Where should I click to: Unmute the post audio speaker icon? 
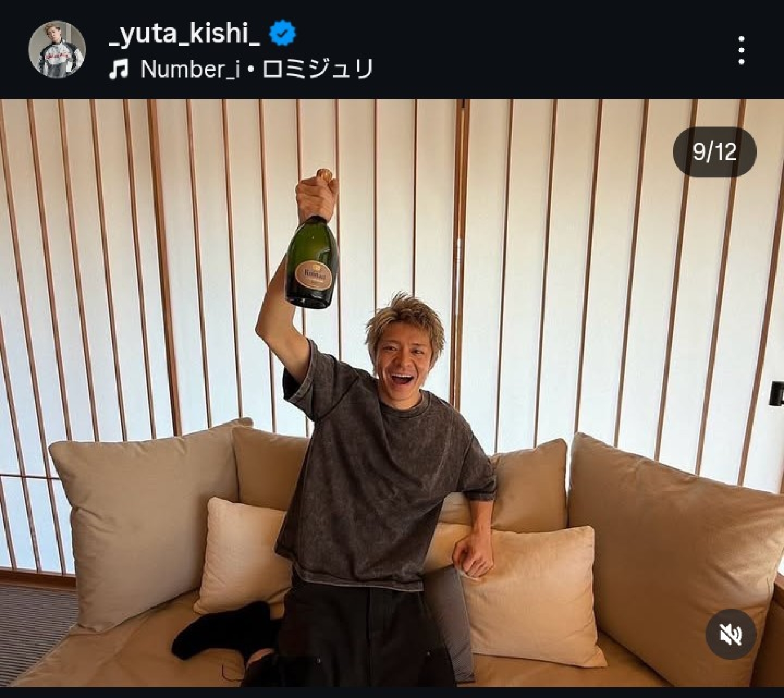(x=731, y=634)
